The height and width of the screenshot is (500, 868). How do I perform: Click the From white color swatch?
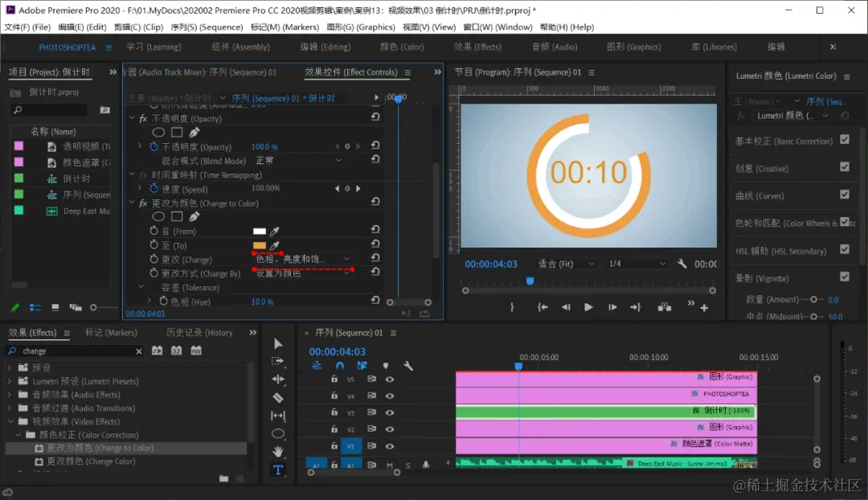[259, 232]
